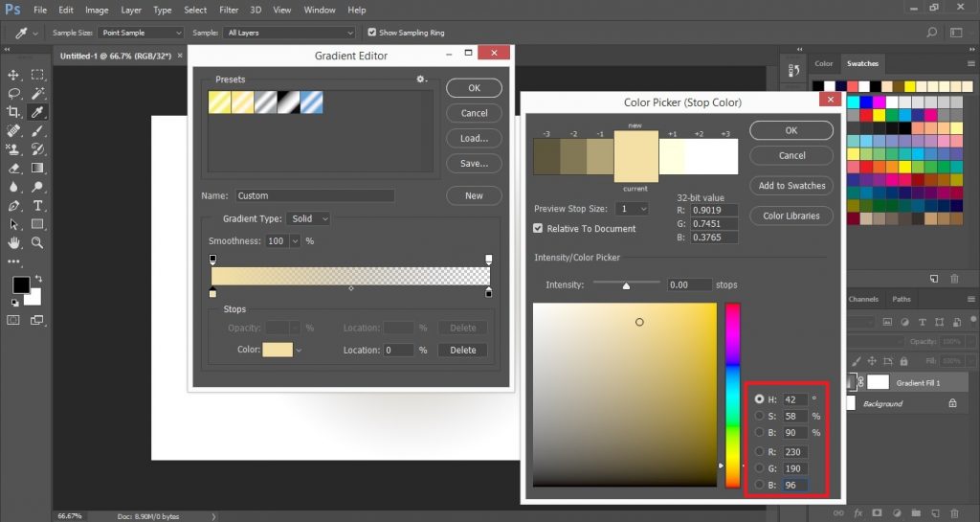Open the Gradient Editor presets gear menu
This screenshot has width=980, height=522.
[422, 79]
